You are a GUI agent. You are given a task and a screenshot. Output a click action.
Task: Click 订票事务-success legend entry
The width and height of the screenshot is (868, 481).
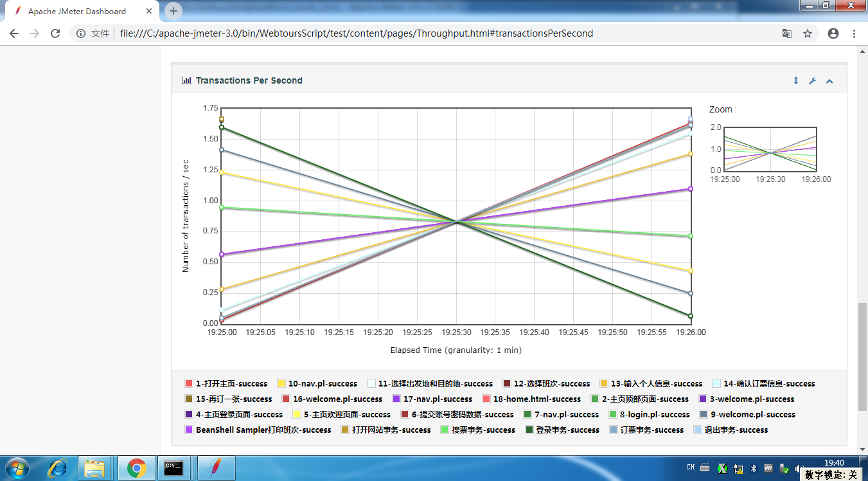pyautogui.click(x=646, y=430)
